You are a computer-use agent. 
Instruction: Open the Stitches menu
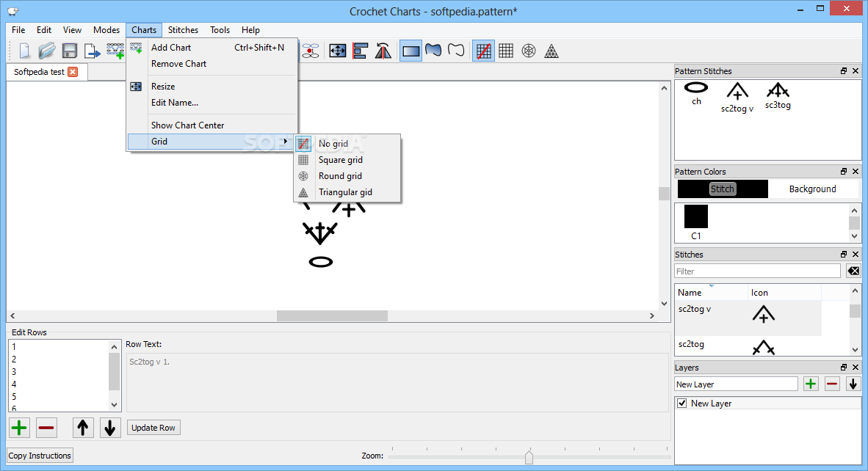(184, 30)
